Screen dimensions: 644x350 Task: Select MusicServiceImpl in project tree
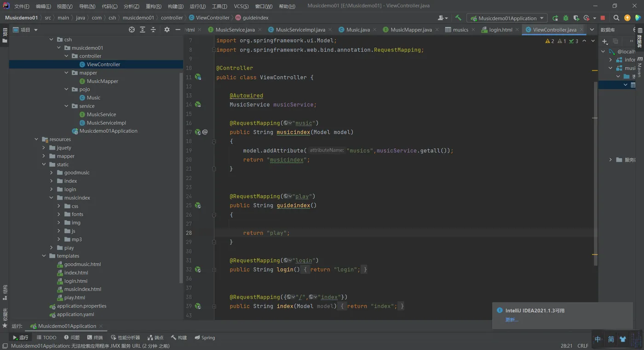pos(106,123)
